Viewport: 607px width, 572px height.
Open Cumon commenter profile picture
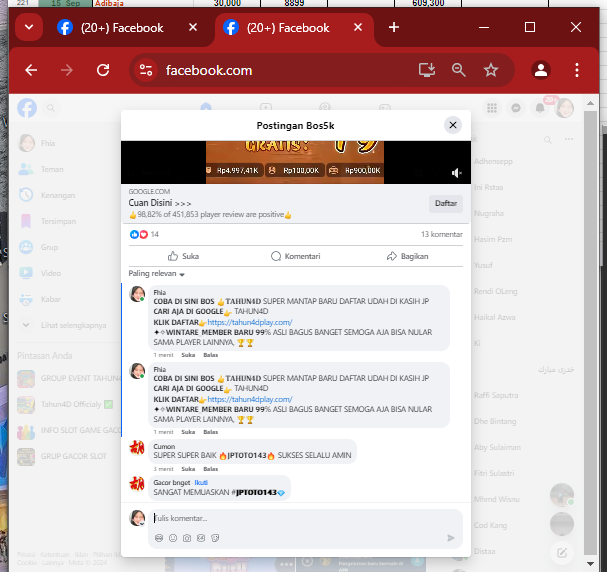[137, 448]
